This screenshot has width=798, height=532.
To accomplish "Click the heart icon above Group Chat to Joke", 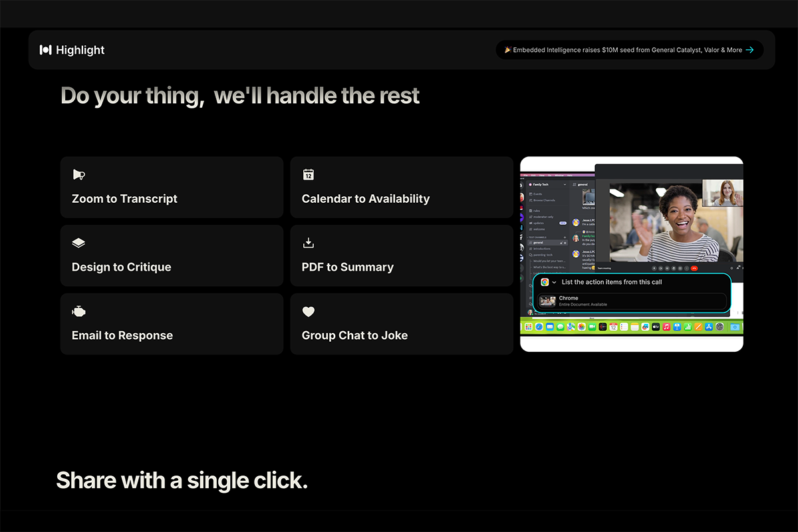I will click(x=309, y=312).
